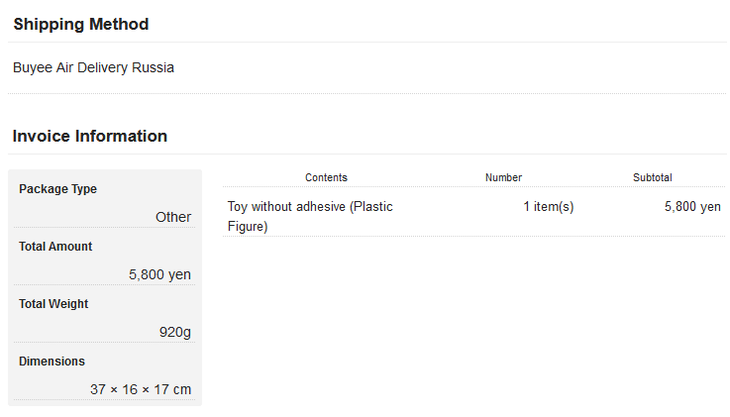
Task: Select the Other package type value
Action: pyautogui.click(x=173, y=217)
